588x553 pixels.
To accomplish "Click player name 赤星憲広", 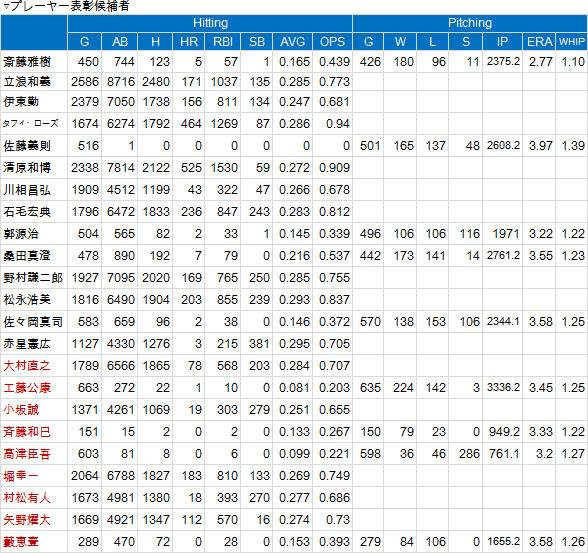I will click(x=27, y=344).
